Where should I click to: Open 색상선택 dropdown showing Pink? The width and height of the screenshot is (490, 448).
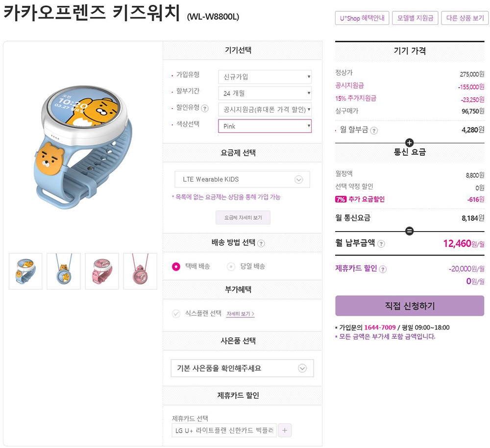pyautogui.click(x=265, y=126)
